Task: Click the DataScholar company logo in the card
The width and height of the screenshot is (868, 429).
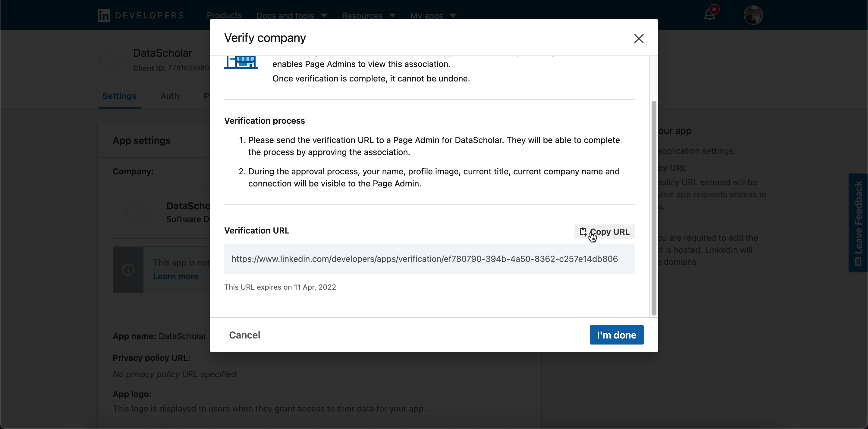Action: click(x=140, y=212)
